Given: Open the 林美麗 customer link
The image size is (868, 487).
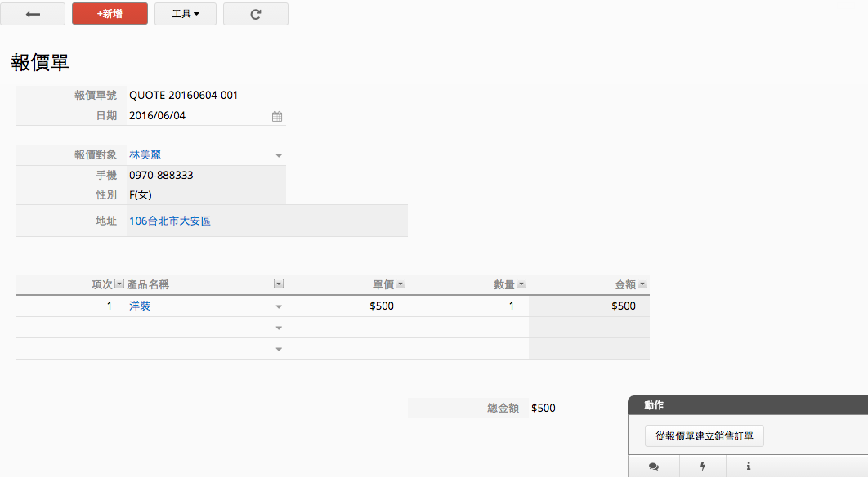Looking at the screenshot, I should coord(145,154).
